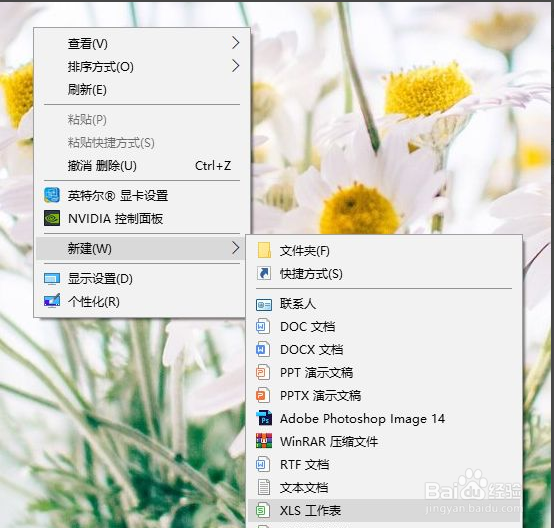This screenshot has width=554, height=528.
Task: Click the WinRAR archive icon
Action: 264,441
